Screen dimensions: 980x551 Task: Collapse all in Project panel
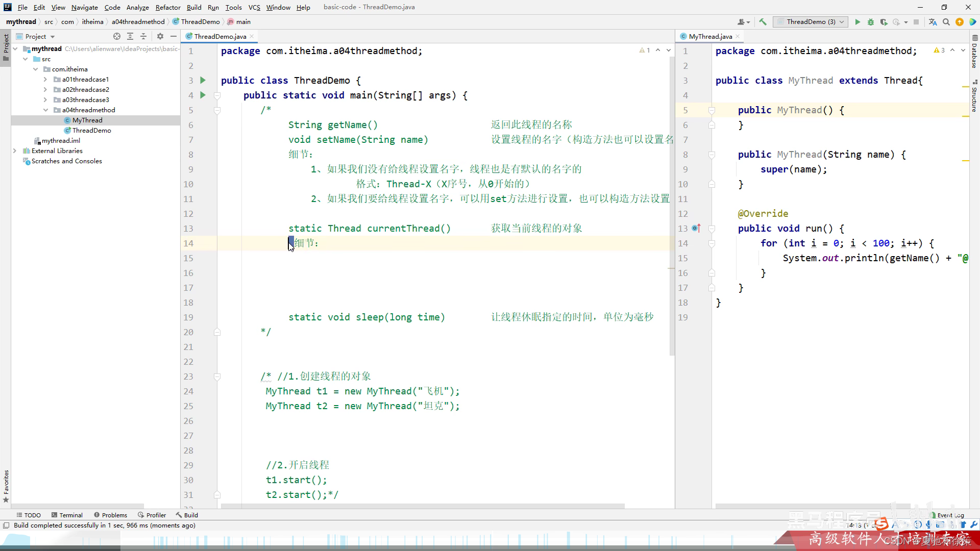143,36
